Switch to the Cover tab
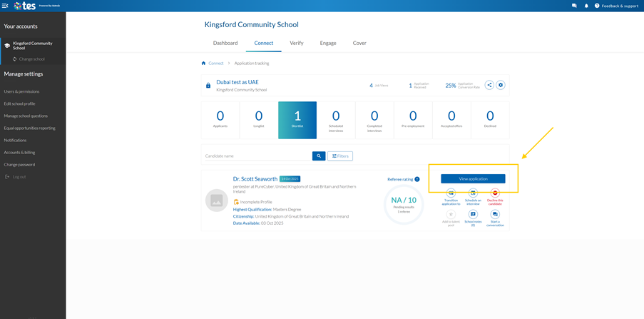The height and width of the screenshot is (319, 644). click(x=359, y=43)
